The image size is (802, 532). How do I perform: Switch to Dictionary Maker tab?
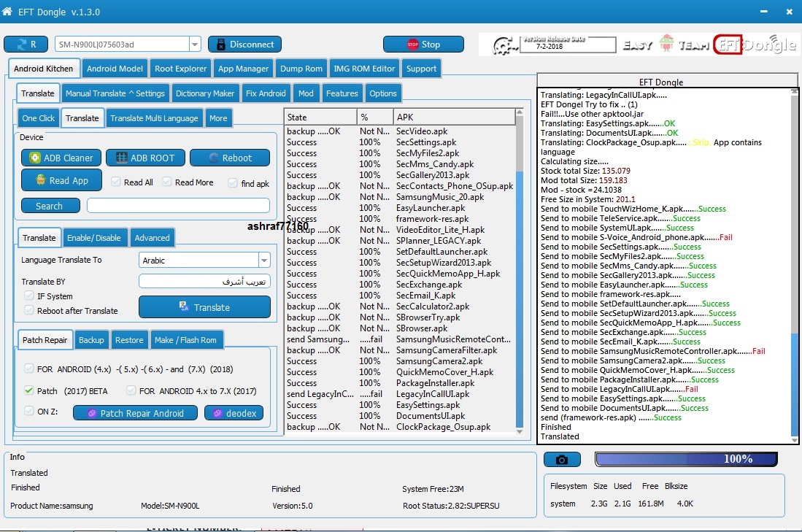point(205,93)
